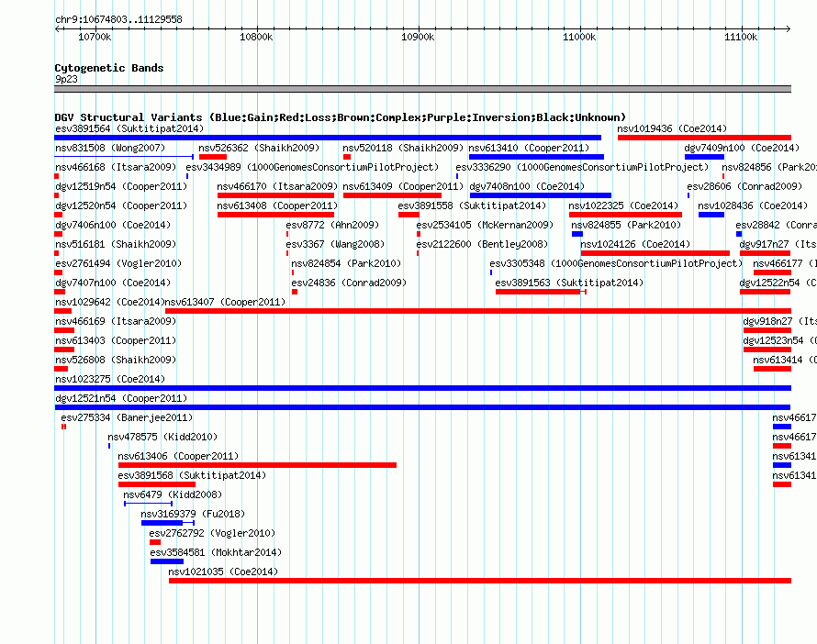Click the esv3891564 (Suktitipat2014) variant label

click(x=129, y=128)
